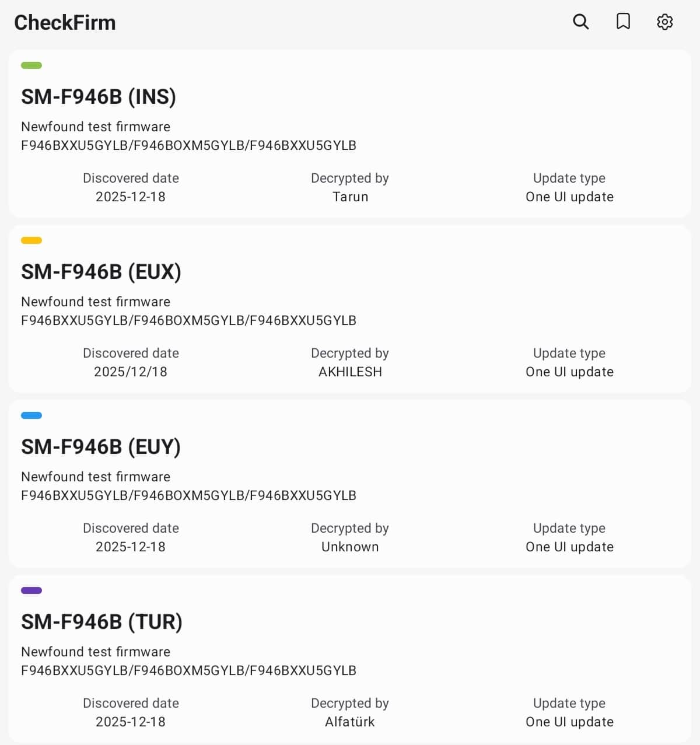Open settings gear icon
This screenshot has width=700, height=745.
point(665,22)
